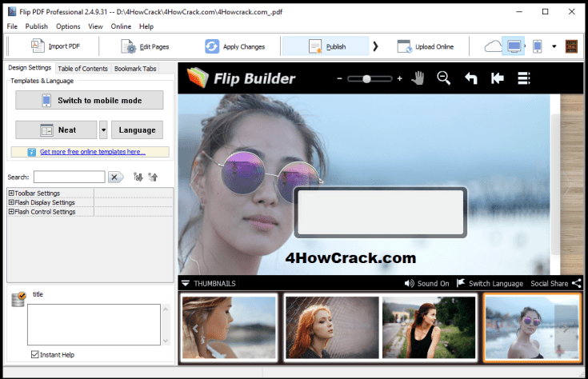Switch to Table of Contents tab

pos(82,69)
